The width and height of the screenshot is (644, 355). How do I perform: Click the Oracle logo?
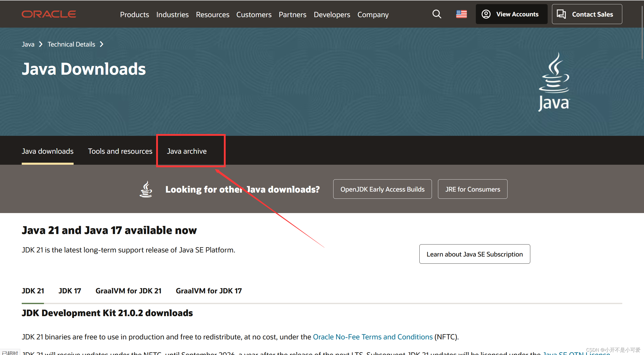49,14
